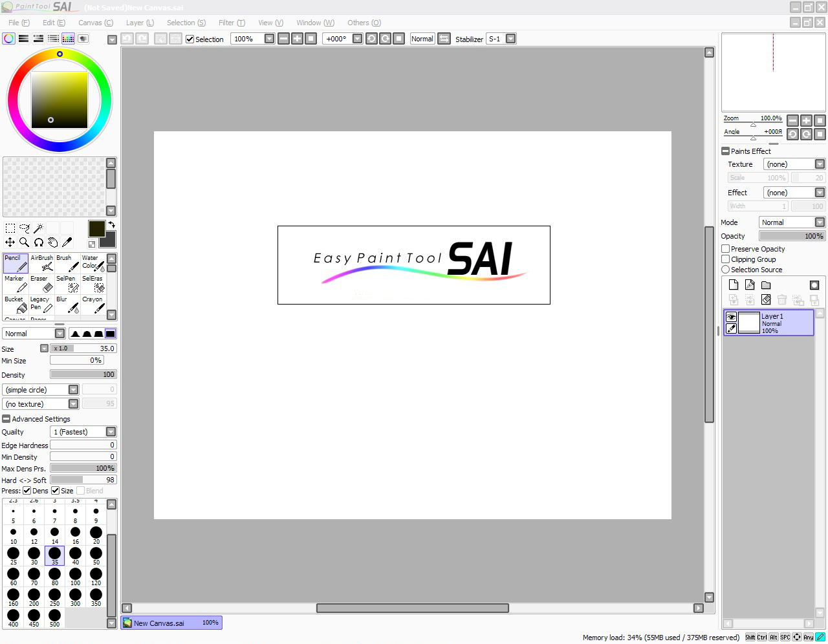Switch to the New Canvas.sai tab
Image resolution: width=828 pixels, height=644 pixels.
171,623
